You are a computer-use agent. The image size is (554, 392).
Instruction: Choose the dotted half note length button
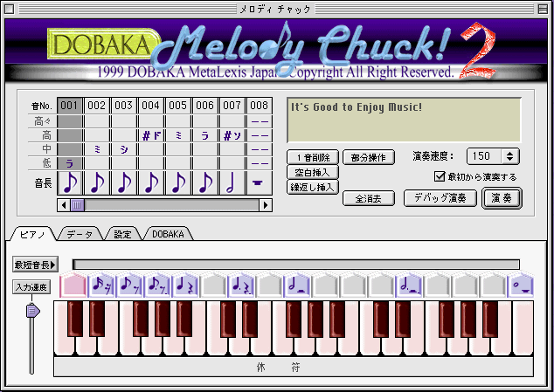coord(408,285)
